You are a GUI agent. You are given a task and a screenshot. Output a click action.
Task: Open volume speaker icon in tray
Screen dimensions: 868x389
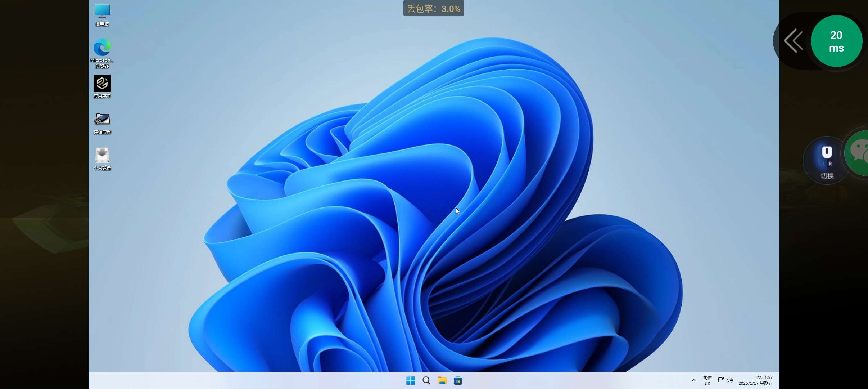click(730, 380)
